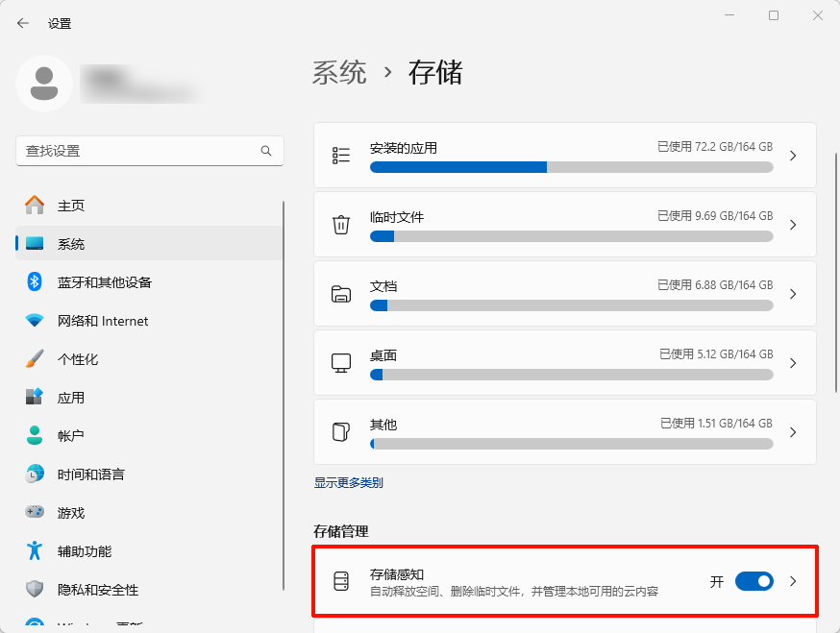The height and width of the screenshot is (633, 840).
Task: Open the 安装的应用 list icon
Action: click(341, 155)
